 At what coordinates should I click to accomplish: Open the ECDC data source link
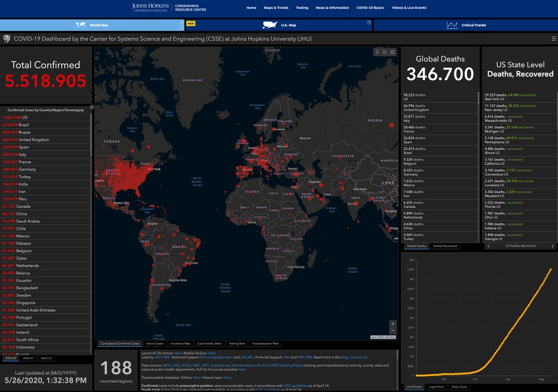click(187, 365)
